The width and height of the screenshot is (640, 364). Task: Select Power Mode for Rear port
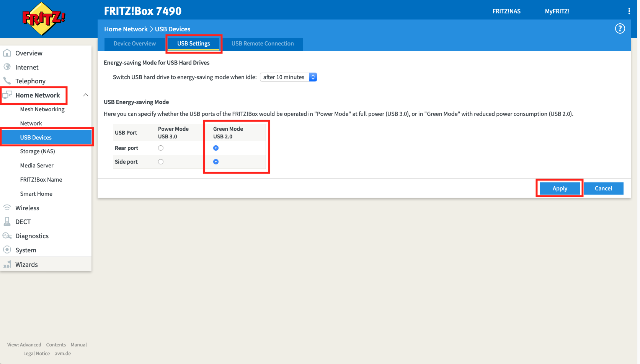point(161,148)
